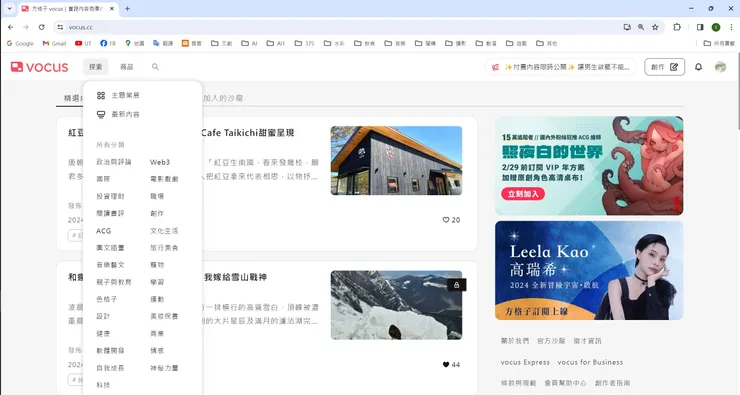
Task: Choose the ACG category
Action: click(x=103, y=231)
